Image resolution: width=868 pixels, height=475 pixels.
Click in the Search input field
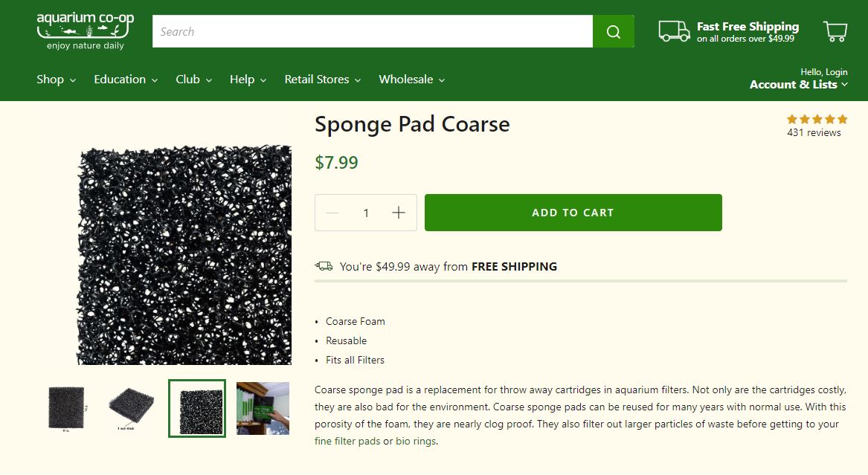coord(372,31)
